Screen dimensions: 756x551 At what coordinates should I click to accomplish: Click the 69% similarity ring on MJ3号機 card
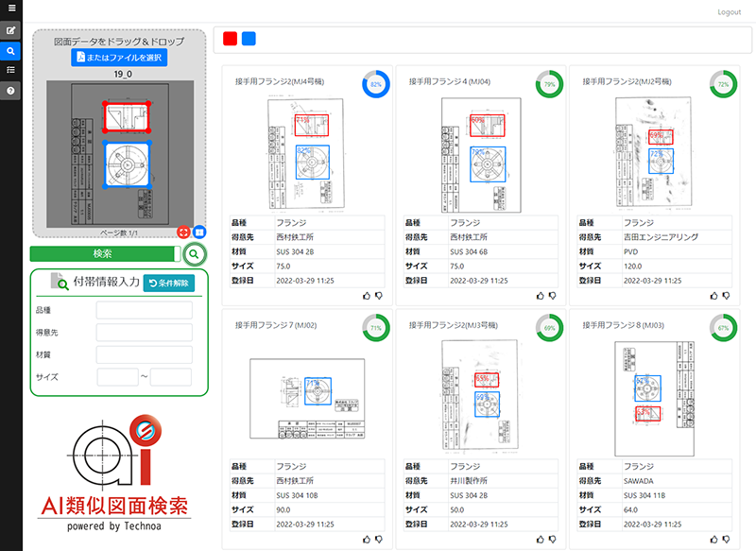[550, 328]
